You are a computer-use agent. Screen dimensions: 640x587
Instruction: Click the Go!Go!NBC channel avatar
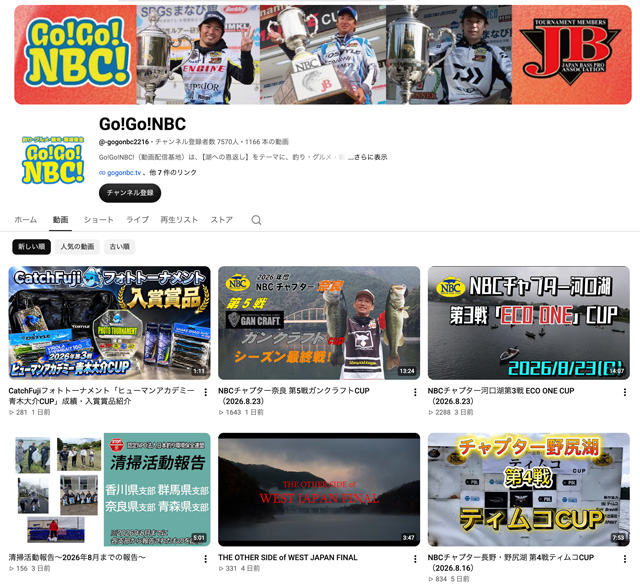53,160
